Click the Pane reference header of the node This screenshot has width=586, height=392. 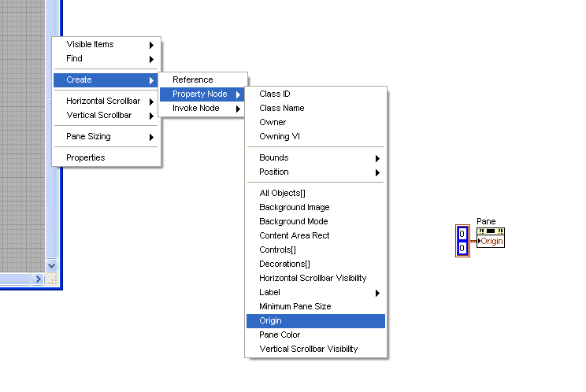point(490,231)
